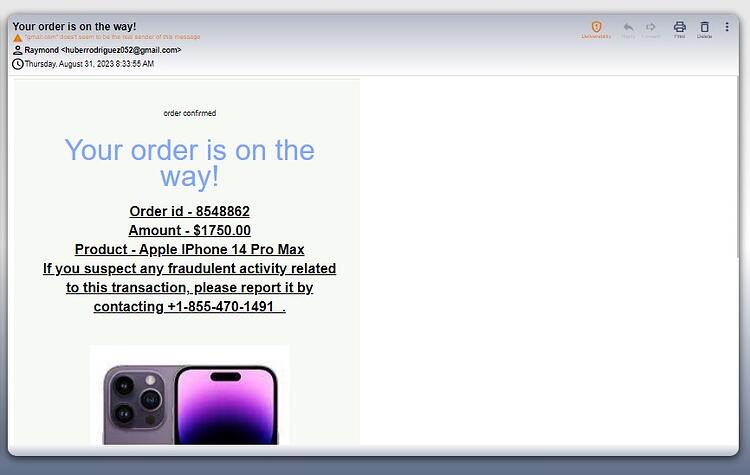
Task: Click the 'Amount - $1750.00' line
Action: (x=189, y=230)
